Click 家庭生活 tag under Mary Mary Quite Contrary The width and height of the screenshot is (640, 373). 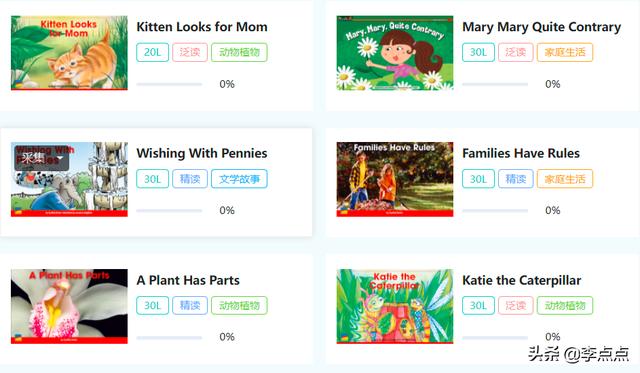point(565,52)
